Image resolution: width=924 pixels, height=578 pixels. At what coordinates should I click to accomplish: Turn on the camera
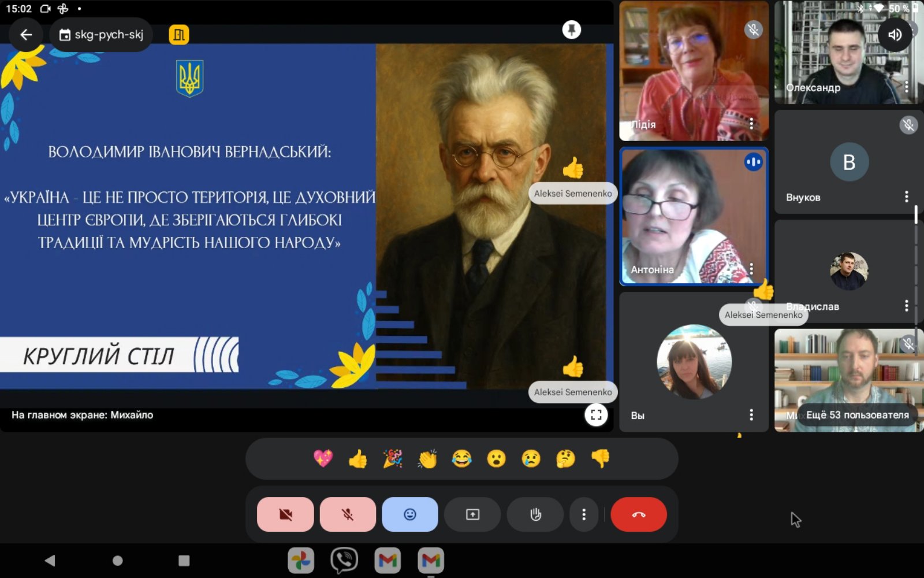click(285, 514)
